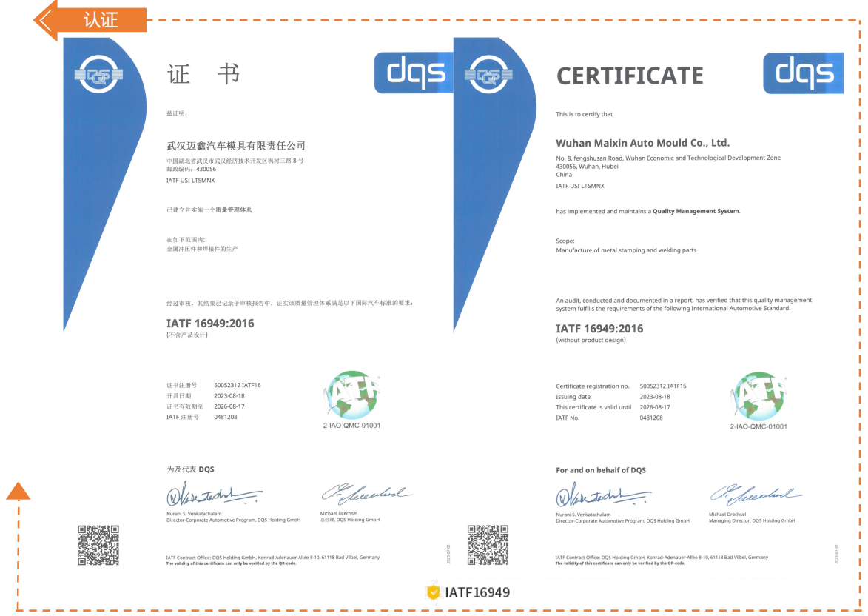Click the "CERTIFICATE" heading
Viewport: 868px width, 616px height.
click(629, 76)
